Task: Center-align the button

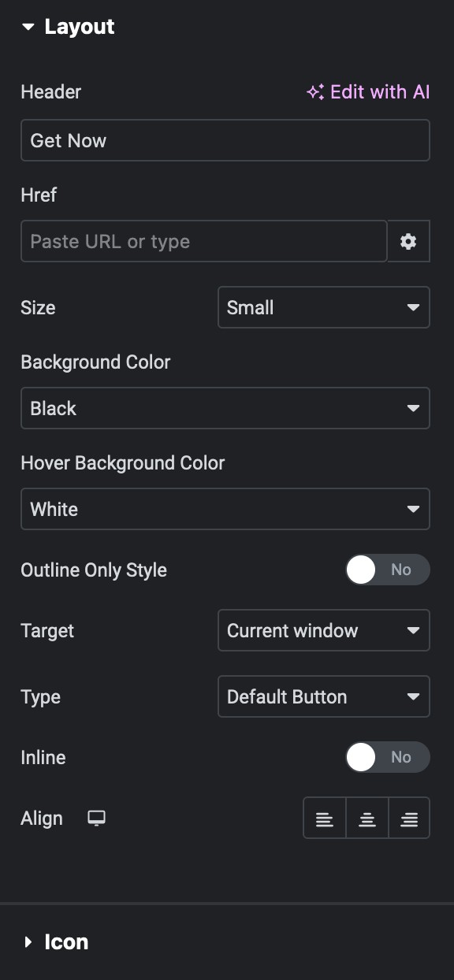Action: tap(367, 819)
